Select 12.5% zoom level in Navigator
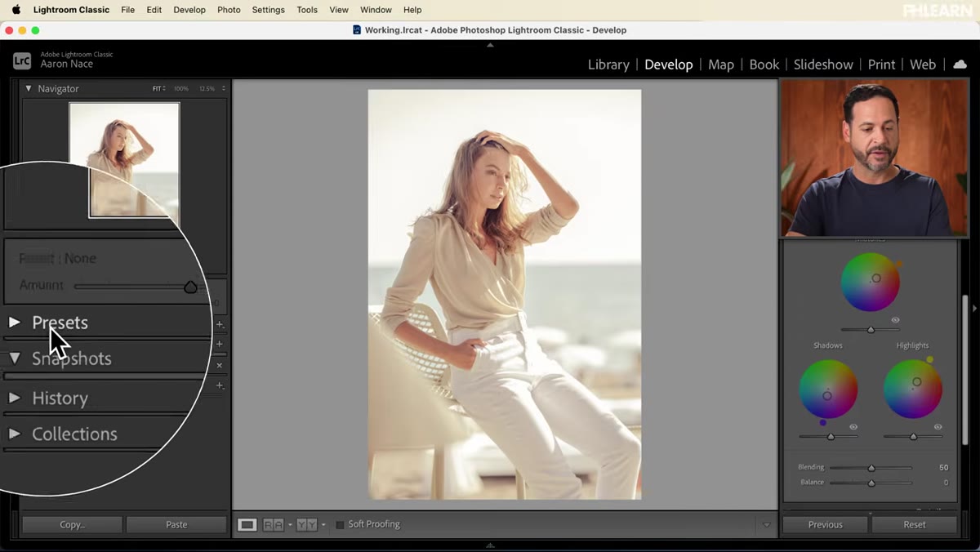 (207, 88)
